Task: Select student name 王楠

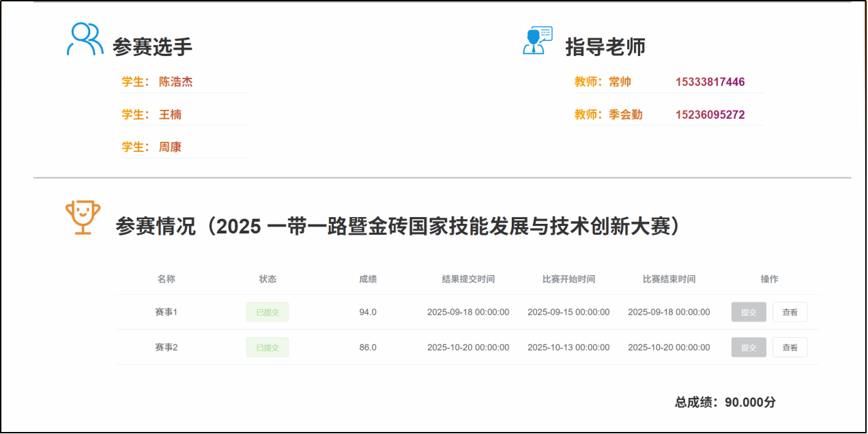Action: (170, 115)
